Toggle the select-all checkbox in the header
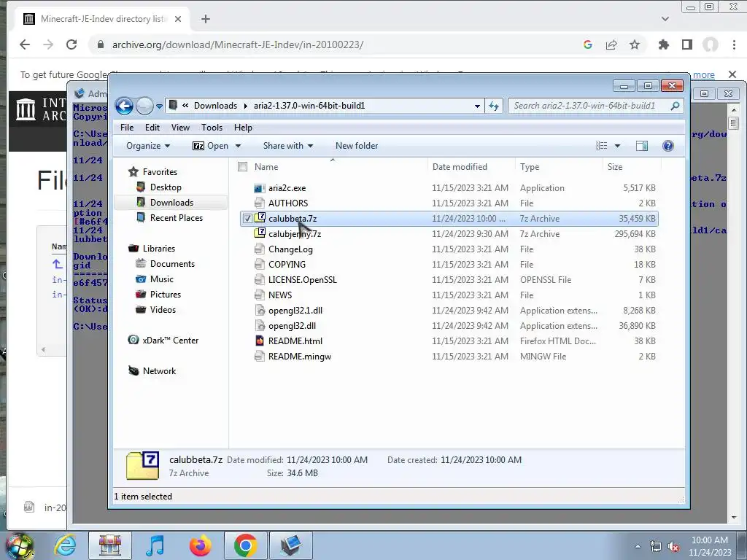The image size is (747, 560). (242, 167)
